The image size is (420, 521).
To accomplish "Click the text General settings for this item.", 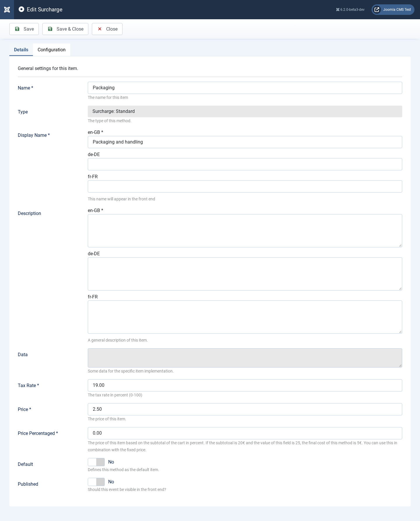I will [x=48, y=69].
